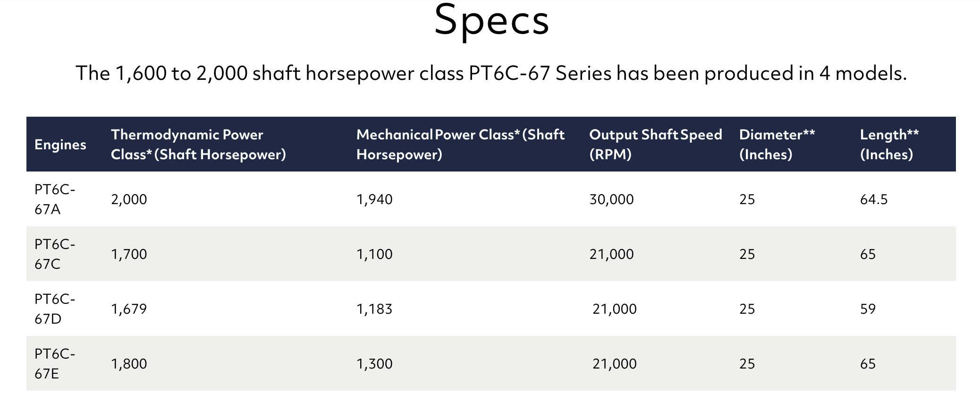Screen dimensions: 980x412
Task: Click the Diameter (Inches) column header
Action: (777, 145)
